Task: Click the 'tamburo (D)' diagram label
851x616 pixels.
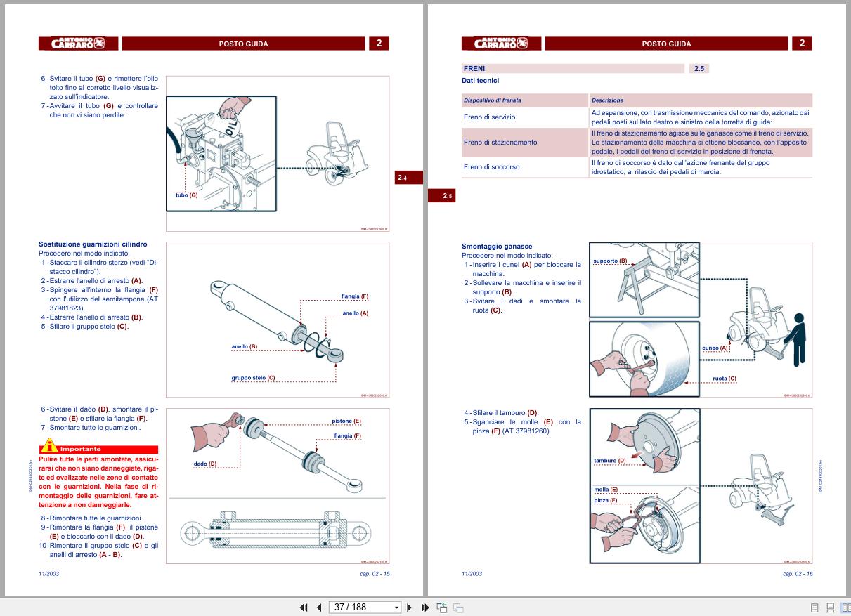Action: 610,461
